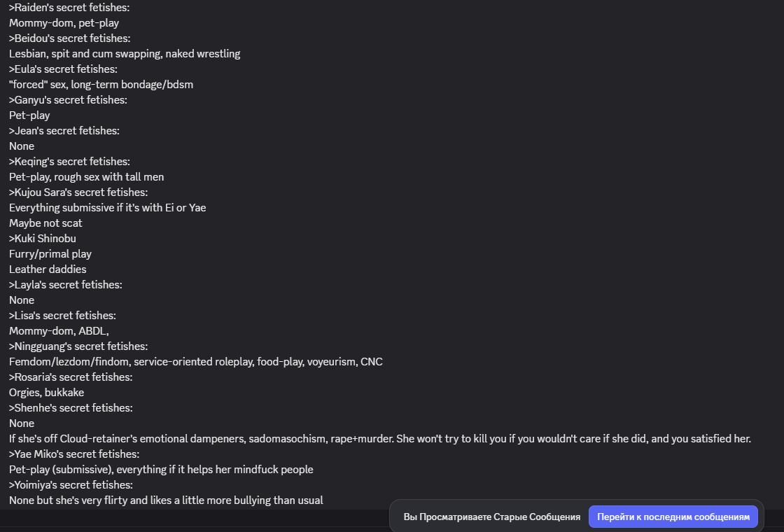This screenshot has height=532, width=784.
Task: Click the line starting with ">Rosaria's"
Action: tap(71, 377)
